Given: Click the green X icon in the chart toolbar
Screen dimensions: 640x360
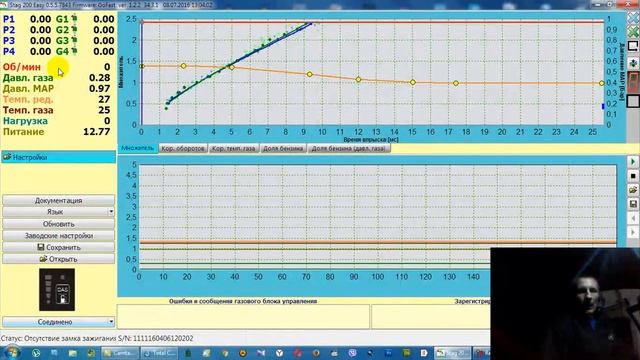Looking at the screenshot, I should [x=633, y=32].
